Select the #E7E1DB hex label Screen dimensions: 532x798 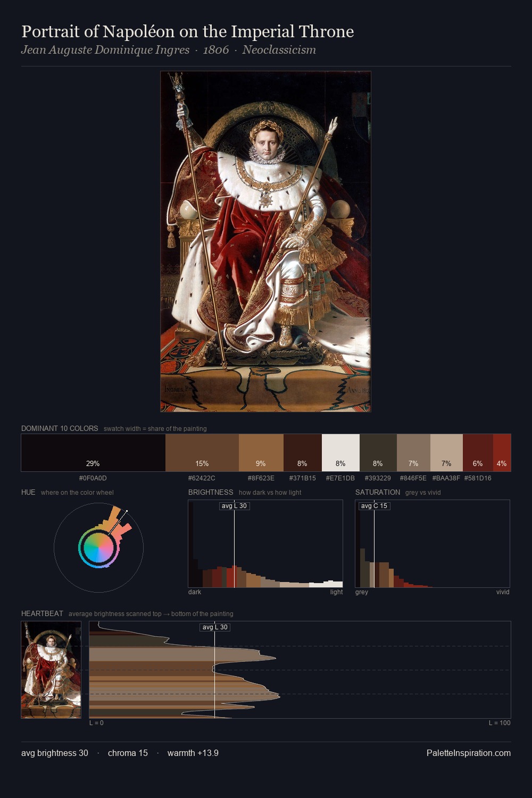340,478
